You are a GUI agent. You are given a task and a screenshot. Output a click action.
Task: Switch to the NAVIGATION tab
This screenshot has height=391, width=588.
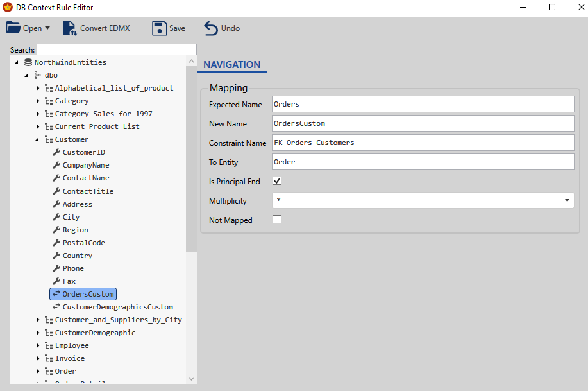[x=231, y=65]
